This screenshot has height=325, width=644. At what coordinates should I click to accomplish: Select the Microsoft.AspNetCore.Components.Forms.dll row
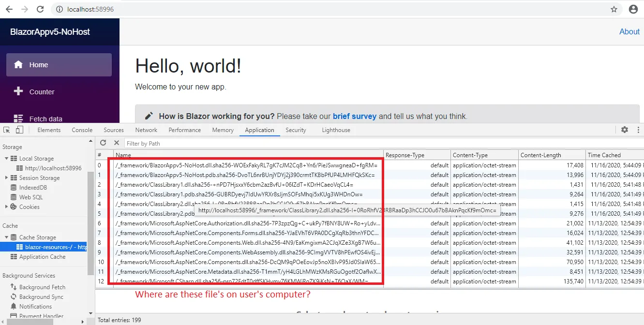point(370,233)
